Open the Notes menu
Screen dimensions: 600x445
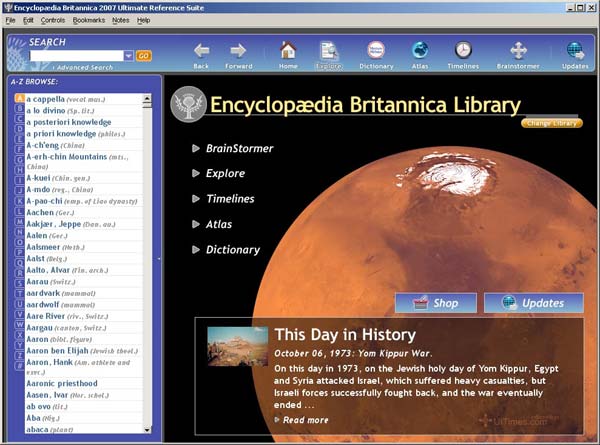121,20
